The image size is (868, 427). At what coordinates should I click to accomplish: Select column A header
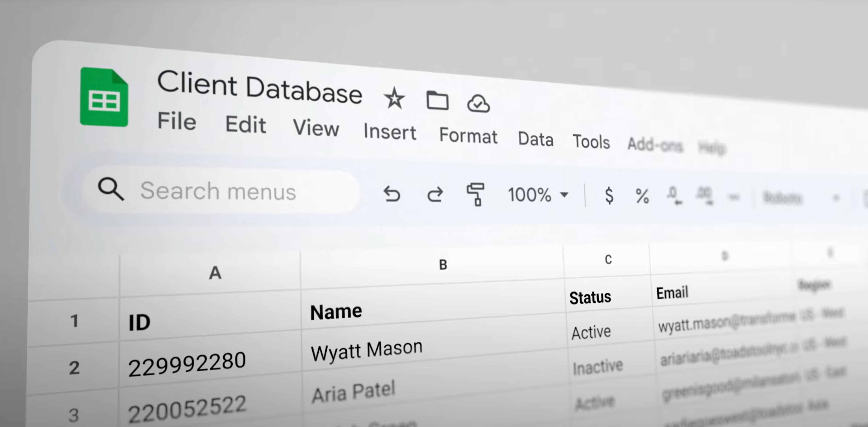pos(210,274)
